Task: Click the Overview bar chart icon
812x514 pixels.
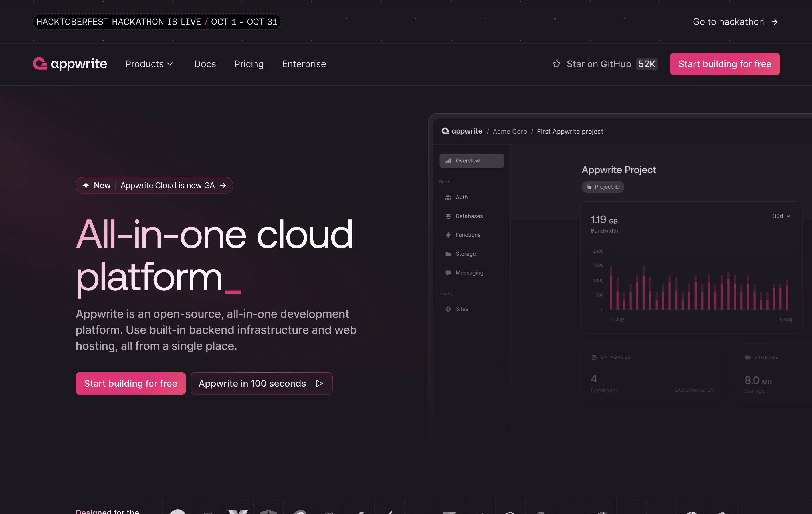Action: point(448,161)
